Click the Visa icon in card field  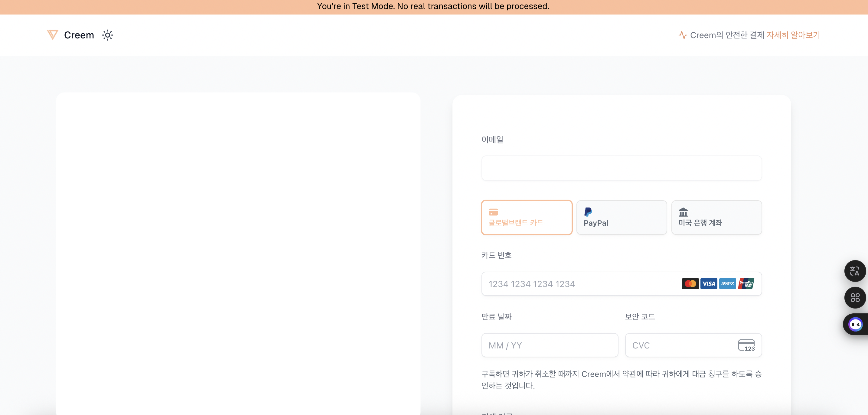pos(709,283)
